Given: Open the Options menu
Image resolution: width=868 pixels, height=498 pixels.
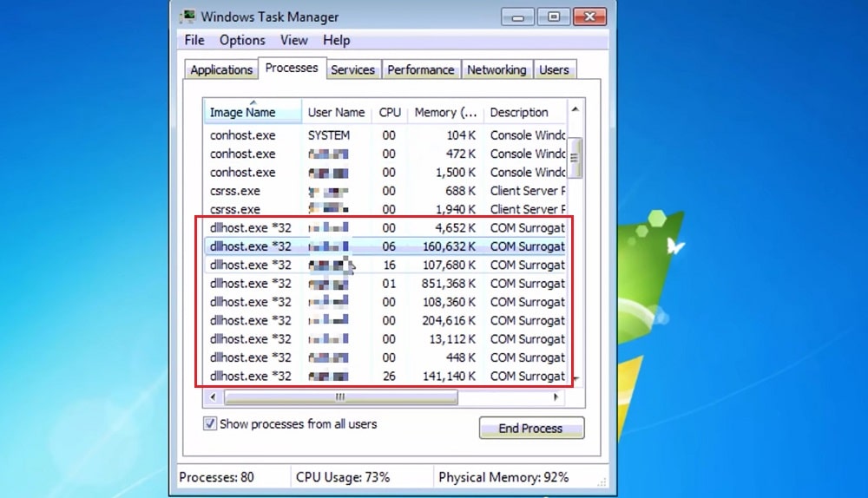Looking at the screenshot, I should coord(242,41).
